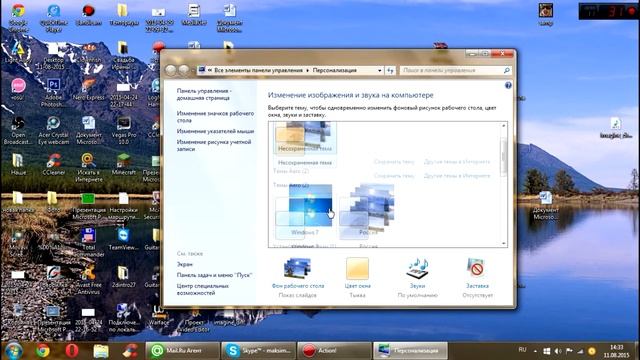Viewport: 640px width, 360px height.
Task: Click the Back arrow in Personalization window
Action: [x=171, y=70]
